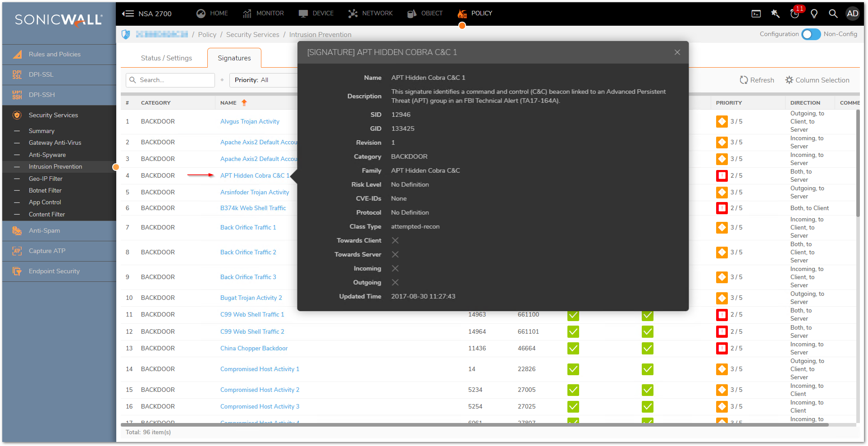Click the AD user avatar
This screenshot has height=446, width=868.
852,14
